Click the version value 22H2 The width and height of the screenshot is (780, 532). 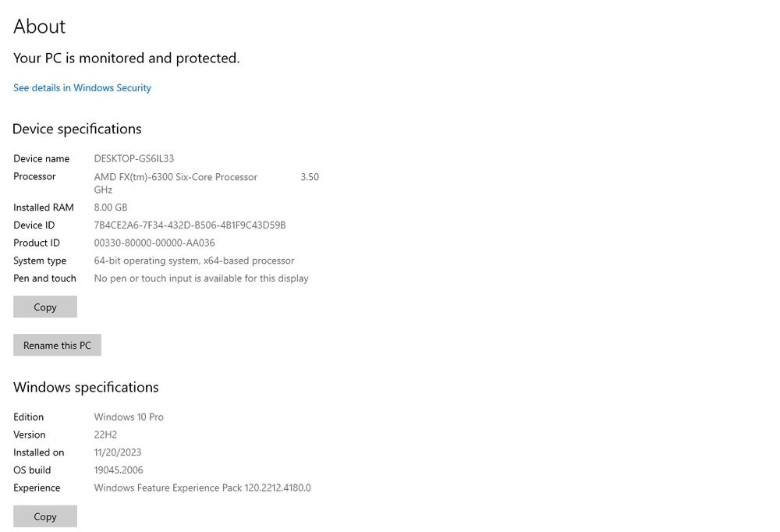click(105, 435)
